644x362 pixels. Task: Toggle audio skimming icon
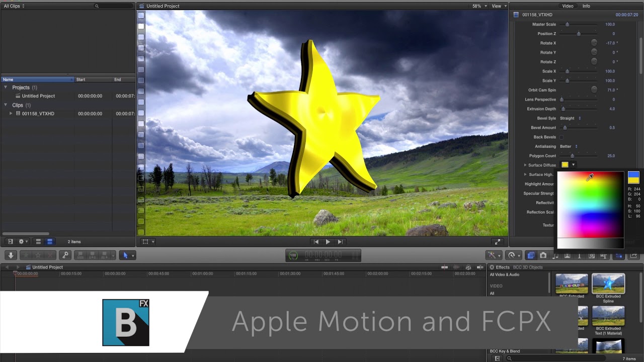coord(457,267)
